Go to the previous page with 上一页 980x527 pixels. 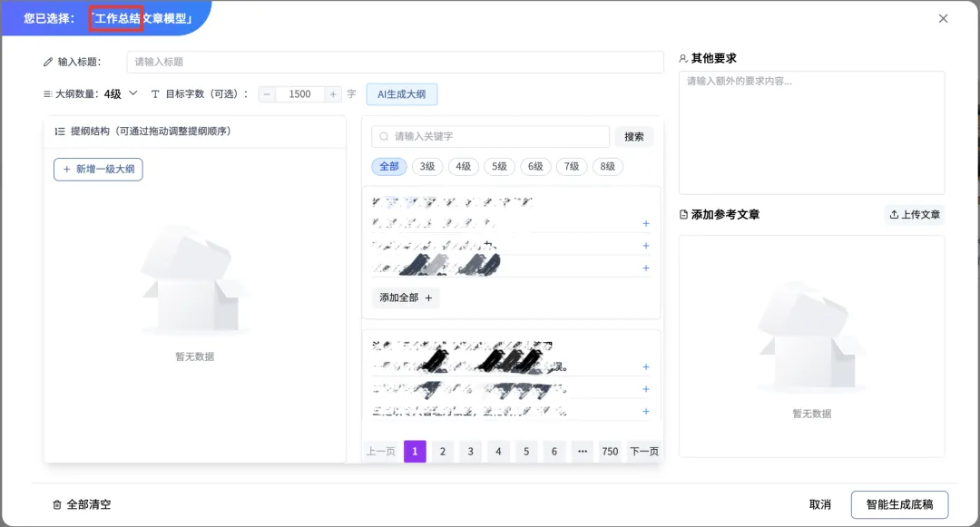[x=381, y=452]
